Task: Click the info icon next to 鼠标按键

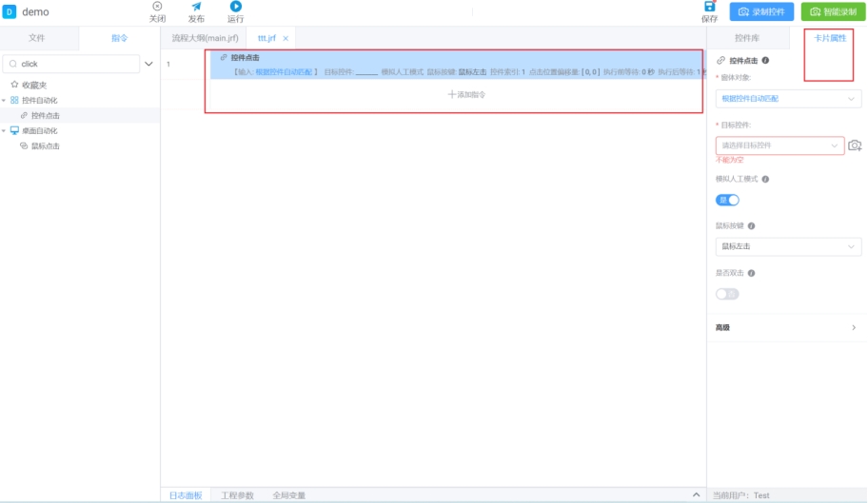Action: click(x=752, y=226)
